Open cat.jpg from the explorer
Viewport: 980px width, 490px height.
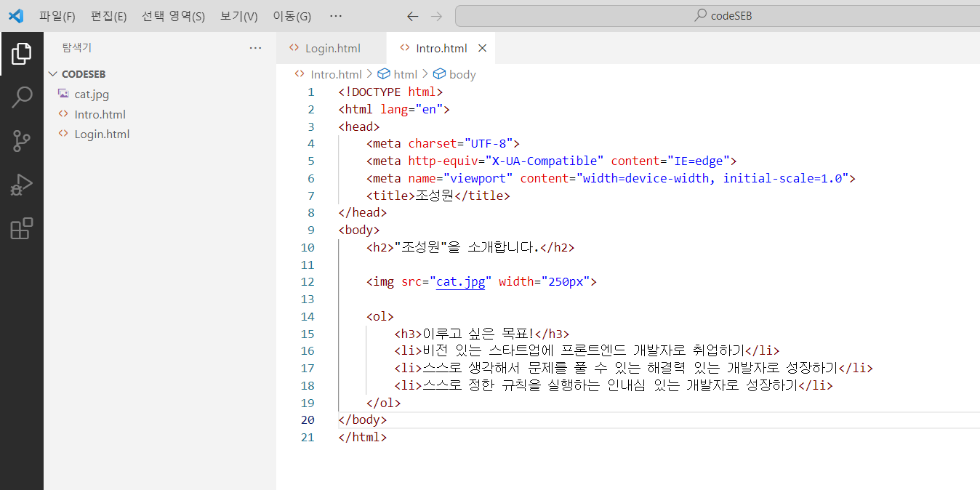tap(92, 94)
